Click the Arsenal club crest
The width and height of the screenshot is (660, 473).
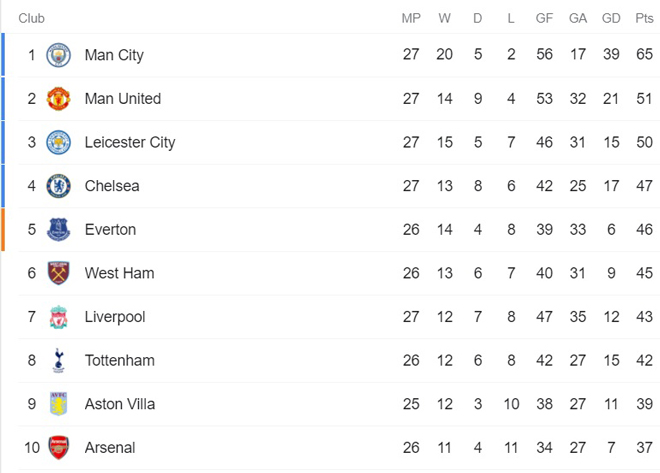(x=59, y=448)
